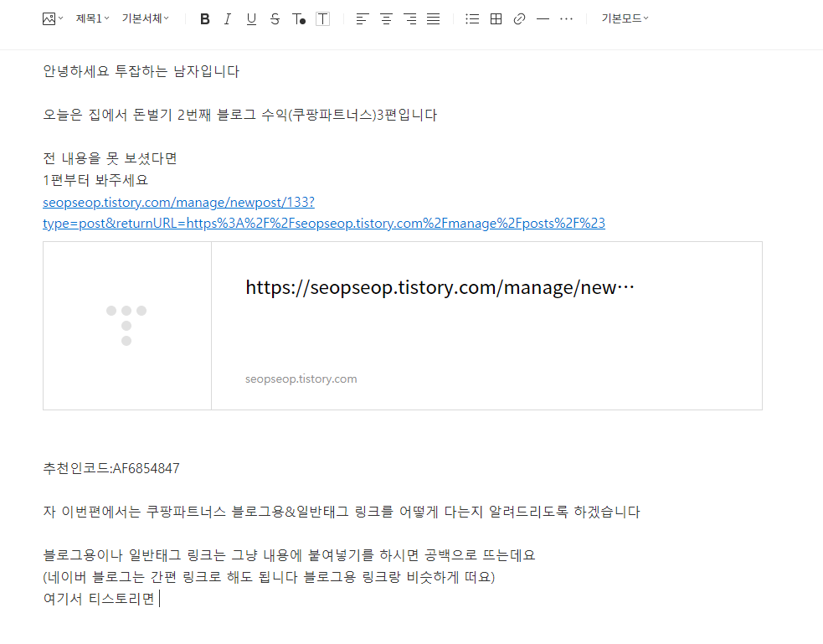Open the seopseop.tistory.com/manage/newpost/133 link
This screenshot has height=644, width=823.
178,202
